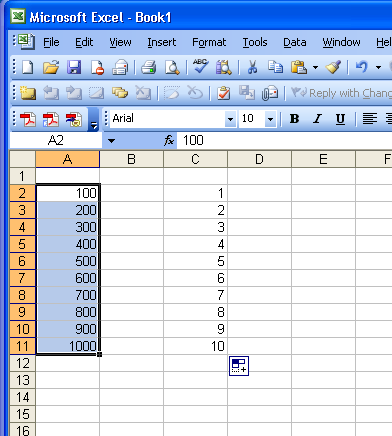Cut the selection with the scissors icon

pos(252,68)
